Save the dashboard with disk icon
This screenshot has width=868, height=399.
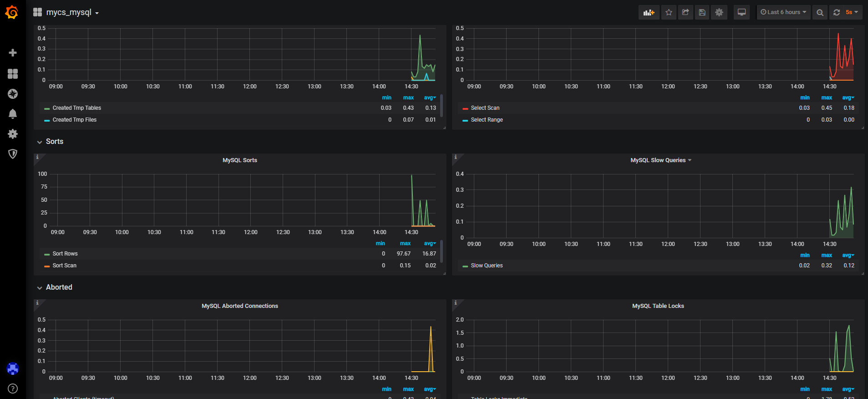(x=702, y=12)
